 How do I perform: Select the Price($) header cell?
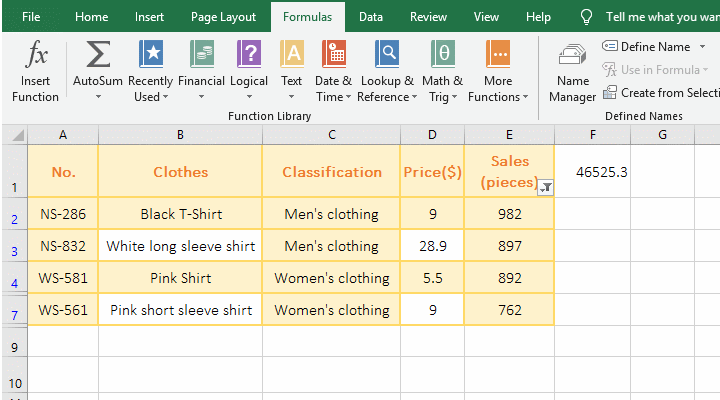click(432, 172)
